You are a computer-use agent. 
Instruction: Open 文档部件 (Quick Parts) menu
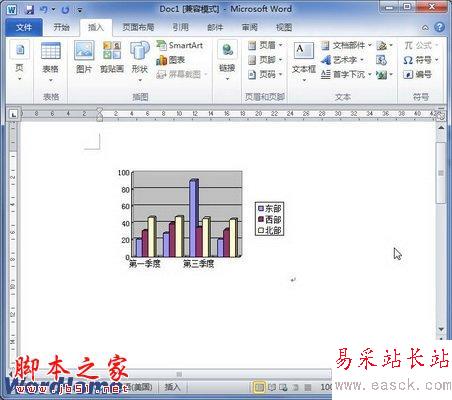coord(346,45)
